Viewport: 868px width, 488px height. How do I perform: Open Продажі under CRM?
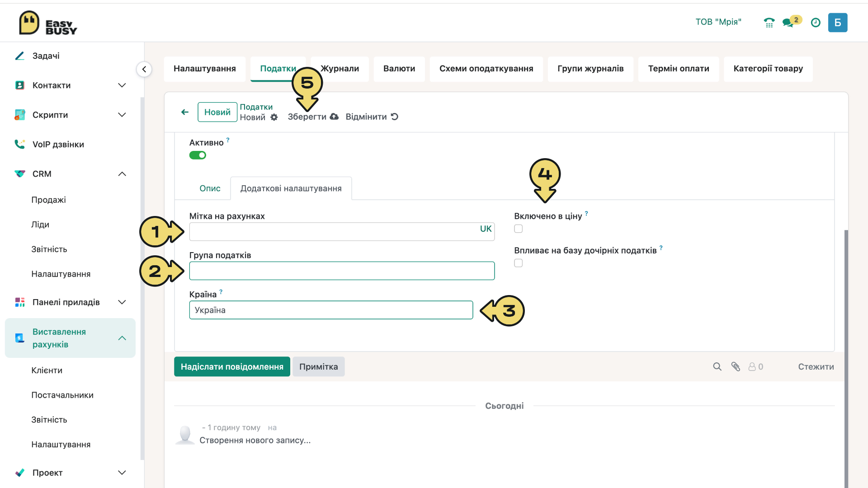pos(48,200)
